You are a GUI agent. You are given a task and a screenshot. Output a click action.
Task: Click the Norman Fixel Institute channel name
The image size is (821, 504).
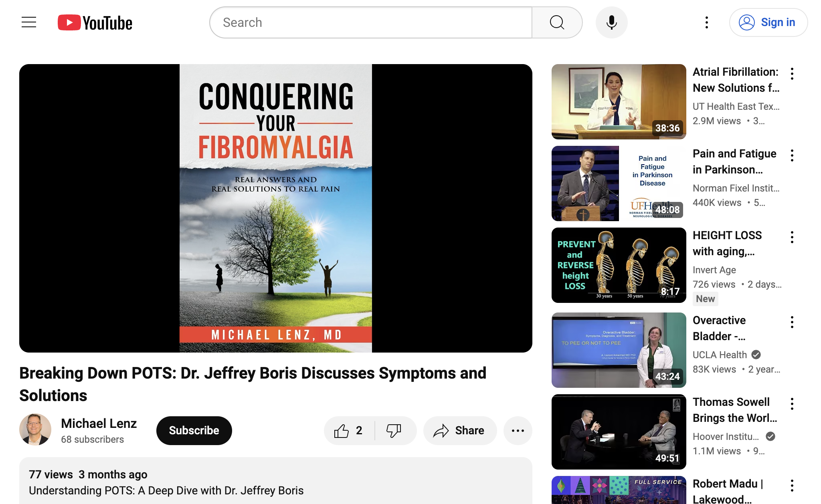pyautogui.click(x=736, y=188)
